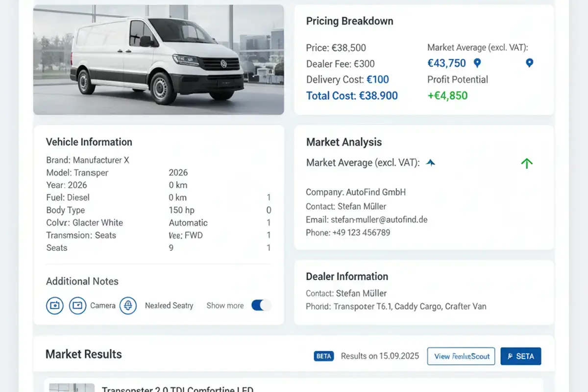Open the circled bell icon near Nexleed Seatry

(x=128, y=305)
